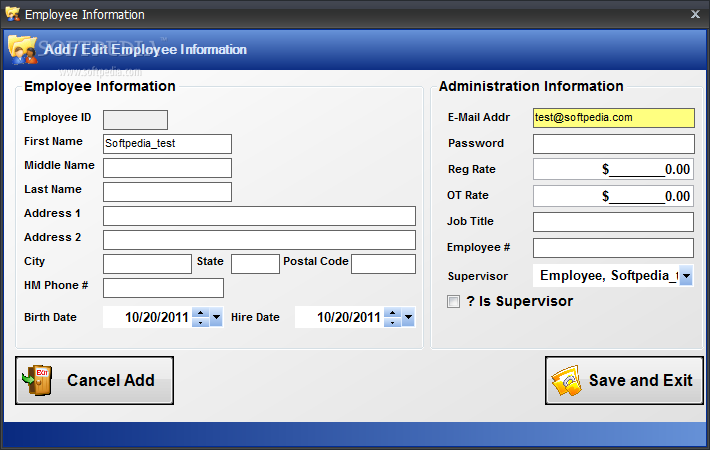Open the Hire Date calendar dropdown
Viewport: 710px width, 450px height.
coord(408,318)
